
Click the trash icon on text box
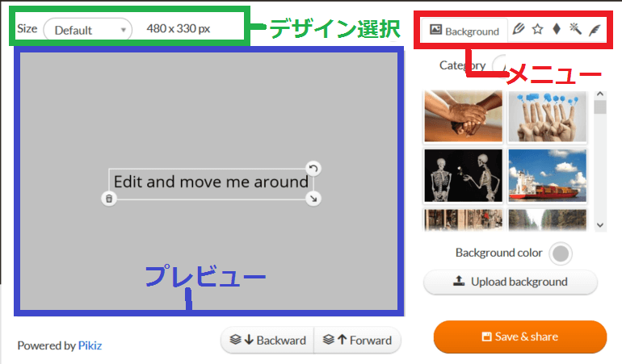point(109,199)
